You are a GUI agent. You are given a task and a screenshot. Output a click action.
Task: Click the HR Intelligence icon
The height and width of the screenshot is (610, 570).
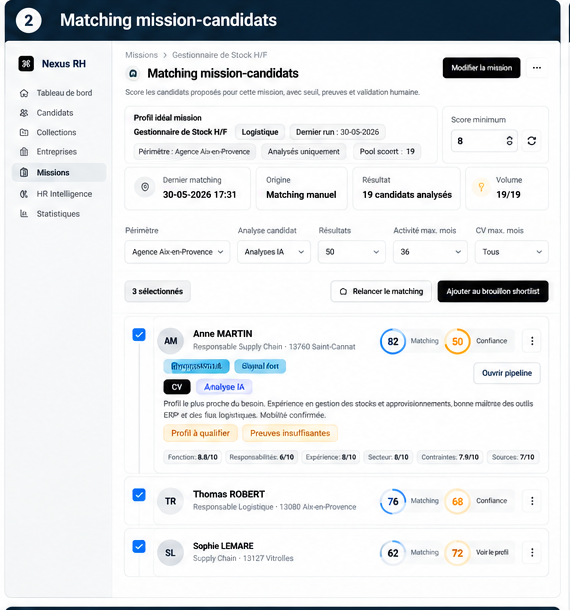24,194
